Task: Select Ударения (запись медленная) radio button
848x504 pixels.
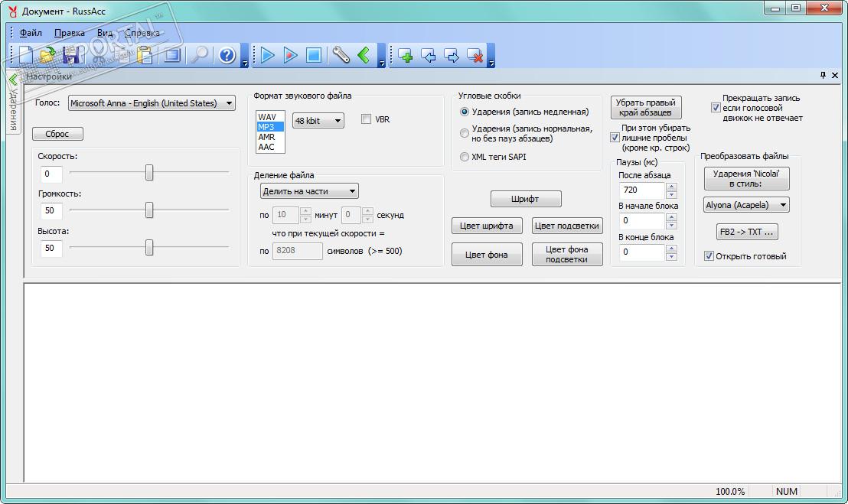Action: tap(464, 112)
